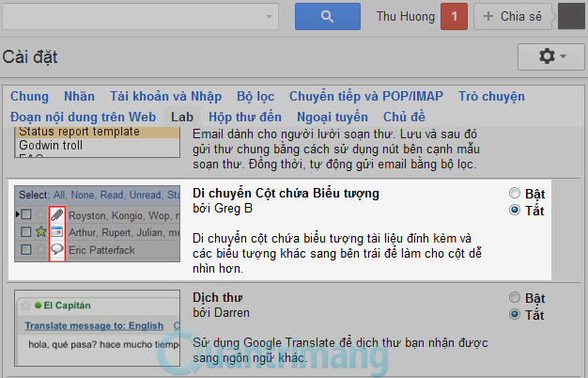Select Tắt for Dịch thư lab
Viewport: 588px width, 378px height.
[515, 314]
